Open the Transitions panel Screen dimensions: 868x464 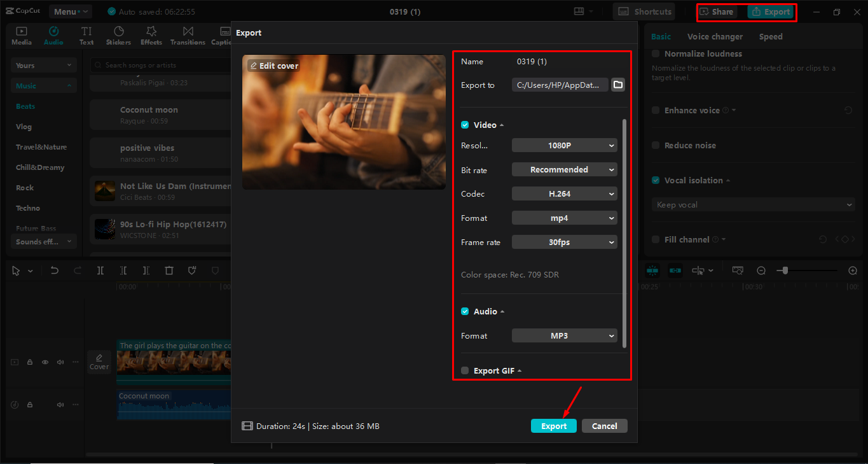tap(188, 36)
